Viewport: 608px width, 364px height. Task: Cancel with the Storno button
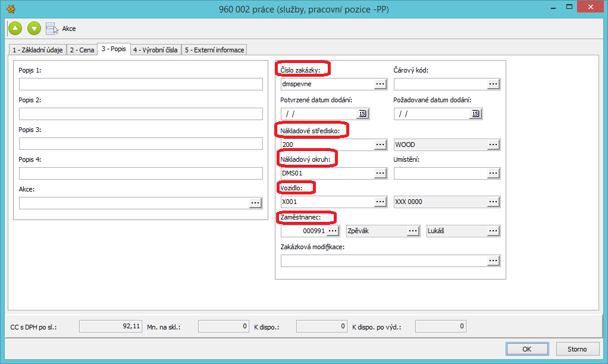(x=576, y=349)
